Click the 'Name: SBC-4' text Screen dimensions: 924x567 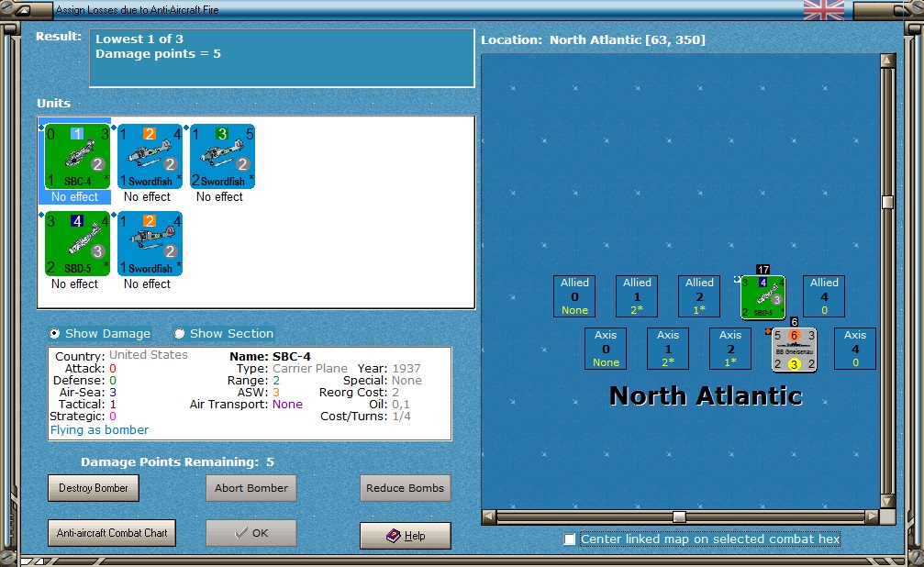point(270,357)
